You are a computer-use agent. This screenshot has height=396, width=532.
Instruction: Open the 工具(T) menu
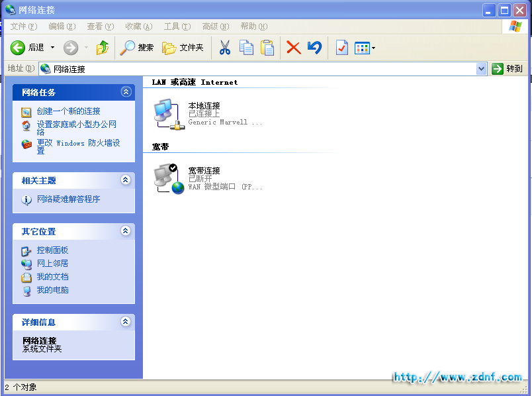click(177, 26)
